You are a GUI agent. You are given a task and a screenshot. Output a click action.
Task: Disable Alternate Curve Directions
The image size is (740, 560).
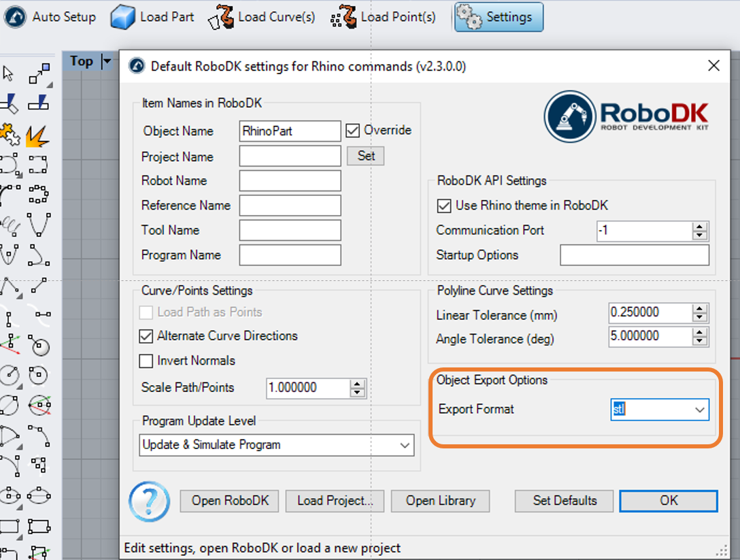pyautogui.click(x=146, y=336)
